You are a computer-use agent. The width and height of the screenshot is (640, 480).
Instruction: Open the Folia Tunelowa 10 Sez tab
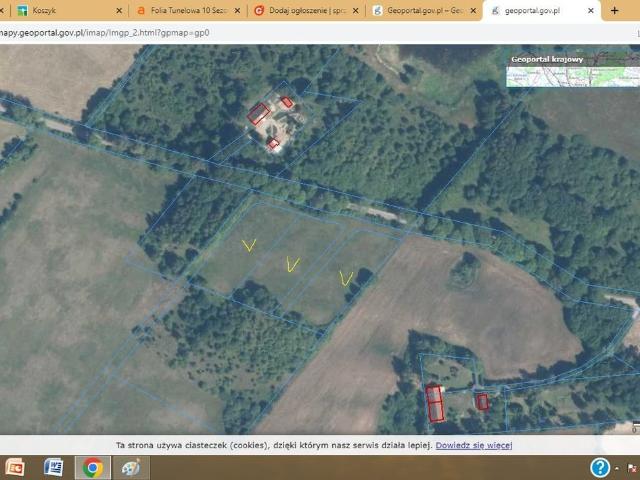(188, 11)
